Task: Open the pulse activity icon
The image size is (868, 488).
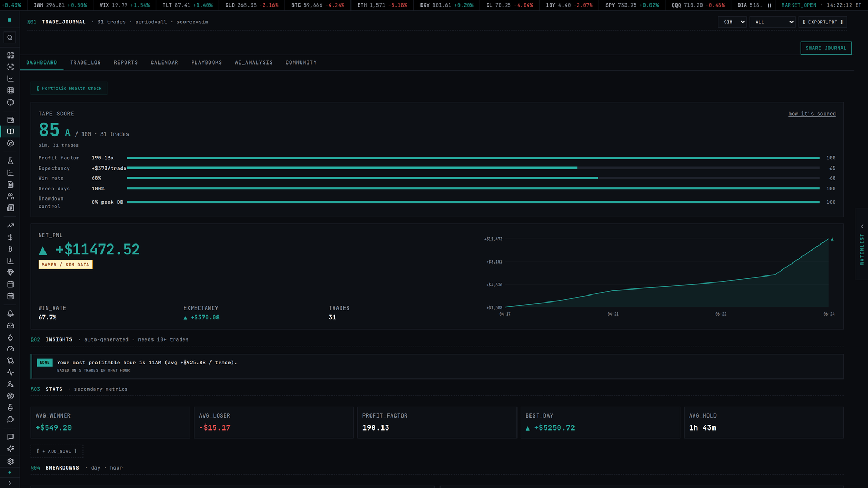Action: tap(10, 373)
